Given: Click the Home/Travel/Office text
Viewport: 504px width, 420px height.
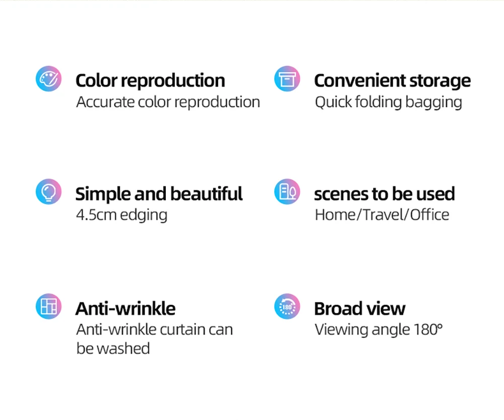Looking at the screenshot, I should 382,215.
